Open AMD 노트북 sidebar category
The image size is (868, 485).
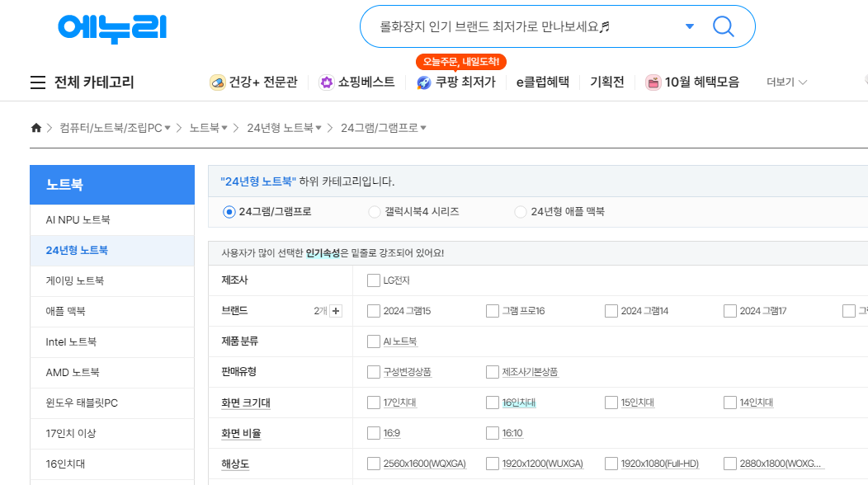tap(112, 373)
